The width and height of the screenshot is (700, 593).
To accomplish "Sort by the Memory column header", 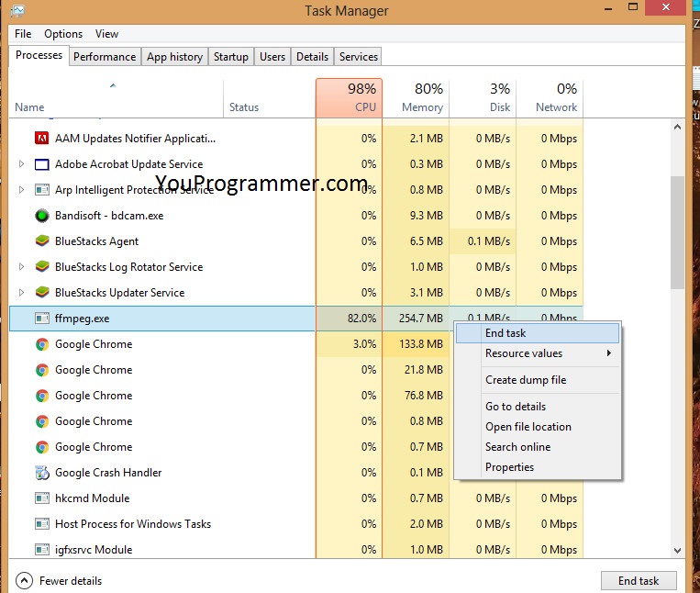I will click(x=416, y=99).
